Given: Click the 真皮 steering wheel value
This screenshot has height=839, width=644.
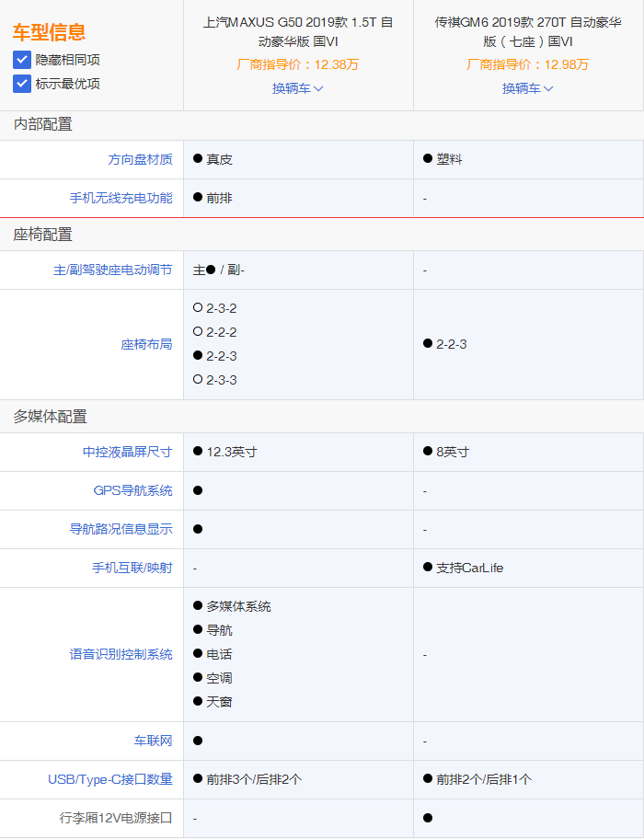Looking at the screenshot, I should (x=219, y=159).
